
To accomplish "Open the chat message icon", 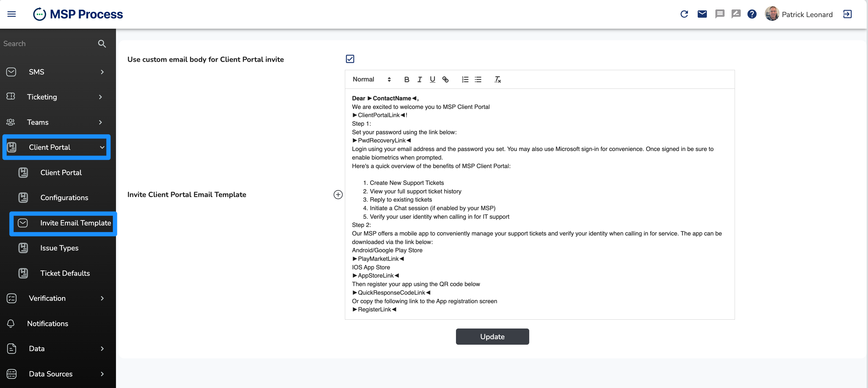I will pos(719,14).
